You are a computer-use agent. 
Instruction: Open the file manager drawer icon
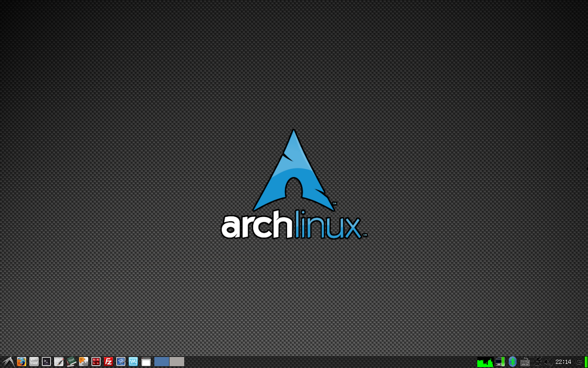[x=34, y=362]
